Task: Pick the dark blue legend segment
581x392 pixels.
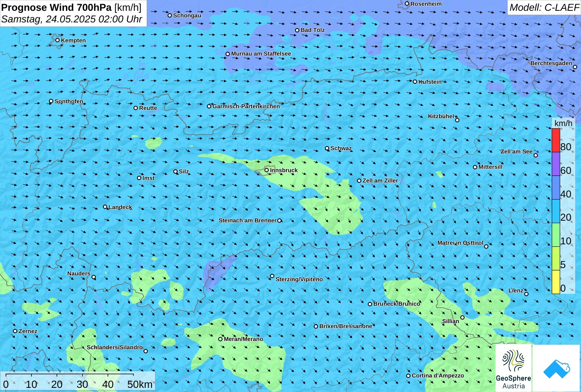Action: coord(556,187)
